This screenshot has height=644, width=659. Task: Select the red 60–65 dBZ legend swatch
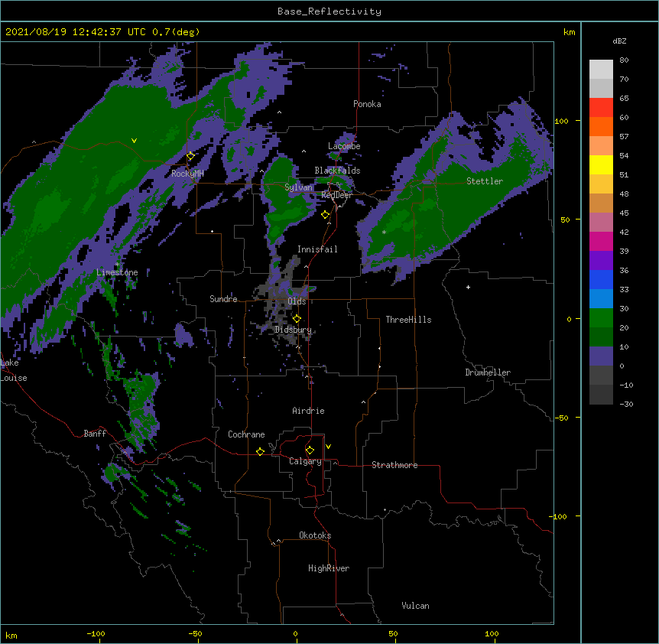(601, 108)
